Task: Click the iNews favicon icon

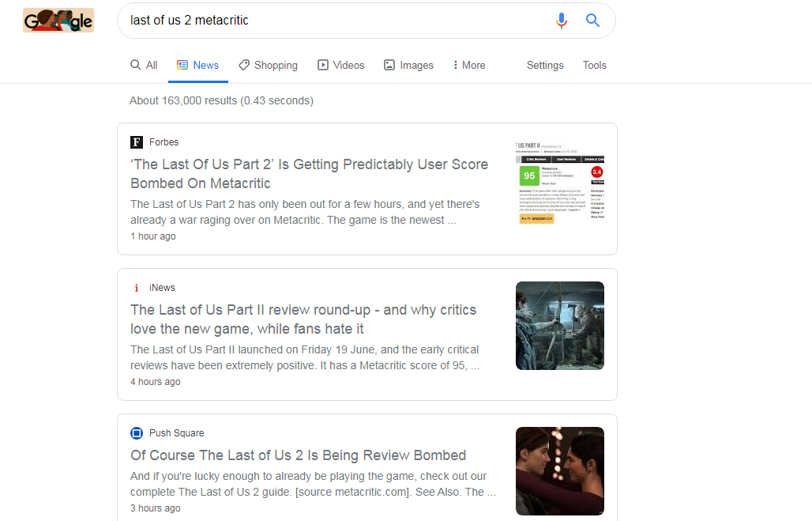Action: [136, 288]
